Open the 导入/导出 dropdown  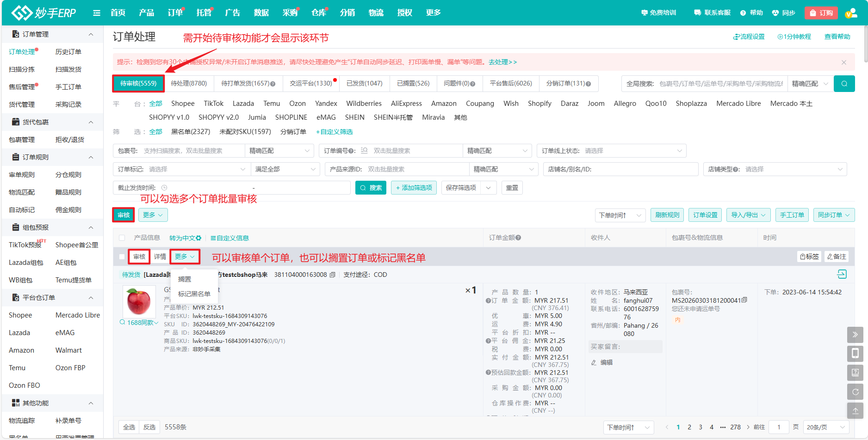pos(748,215)
